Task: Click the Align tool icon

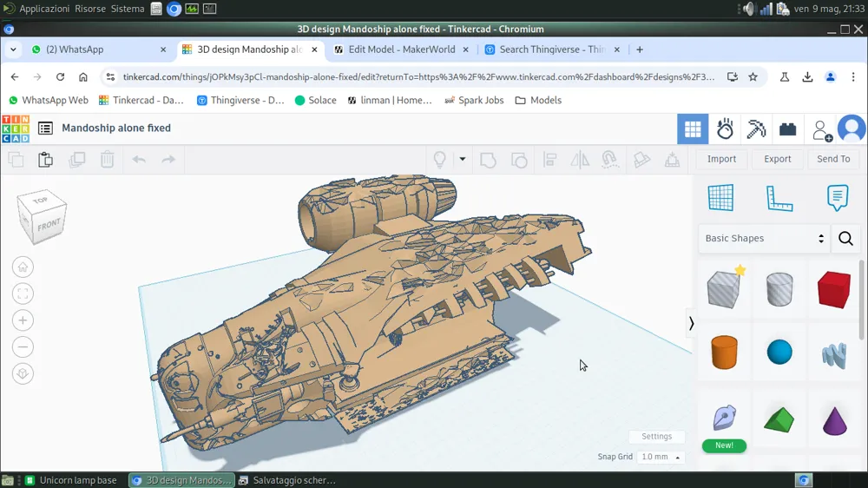Action: [549, 160]
